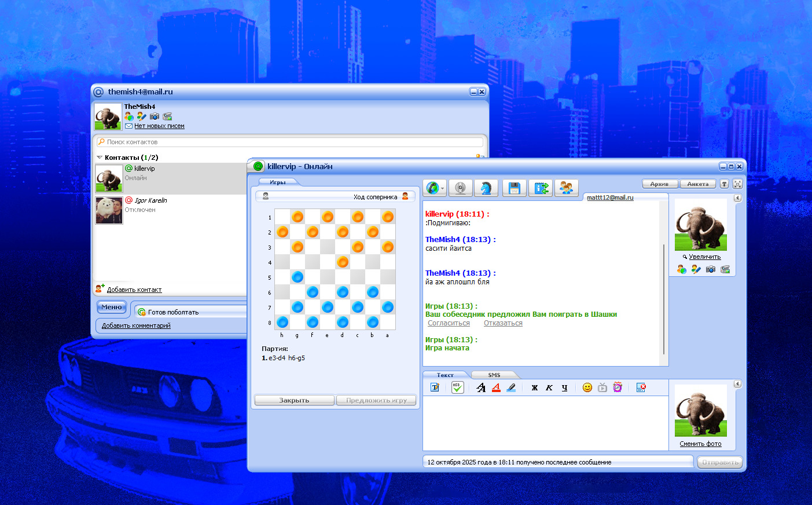Toggle underline Ч formatting

(564, 387)
